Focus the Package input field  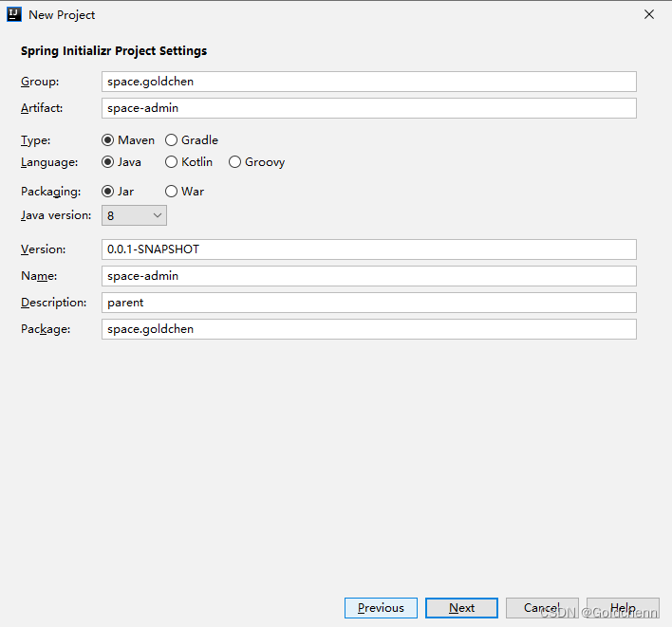tap(369, 329)
